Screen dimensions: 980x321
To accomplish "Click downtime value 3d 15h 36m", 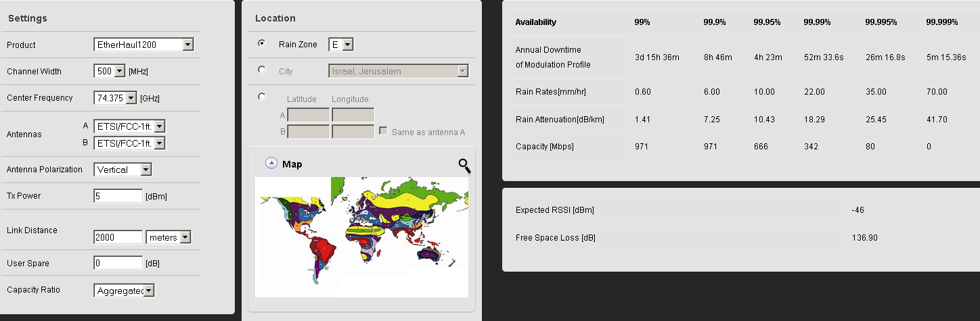I will [x=657, y=57].
